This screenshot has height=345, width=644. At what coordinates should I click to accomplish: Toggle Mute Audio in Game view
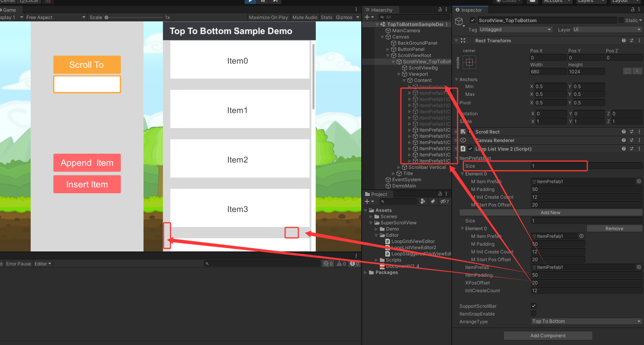(305, 17)
